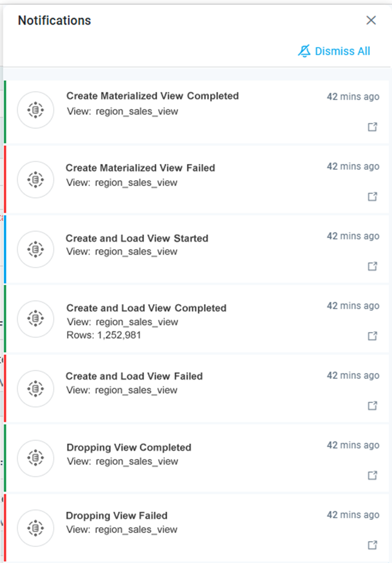Image resolution: width=392 pixels, height=563 pixels.
Task: Open external link for Dropping View Completed
Action: click(x=372, y=475)
